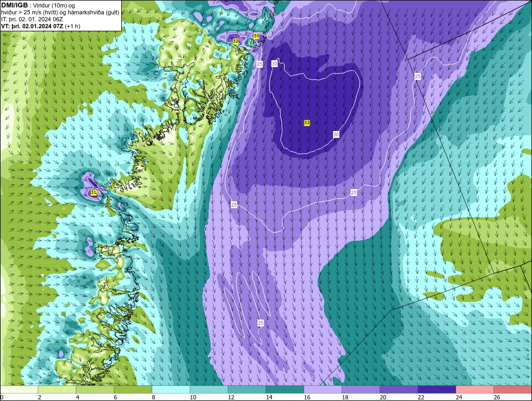Pick the 16–18 m/s lavender legend swatch
The width and height of the screenshot is (532, 401).
click(x=323, y=389)
